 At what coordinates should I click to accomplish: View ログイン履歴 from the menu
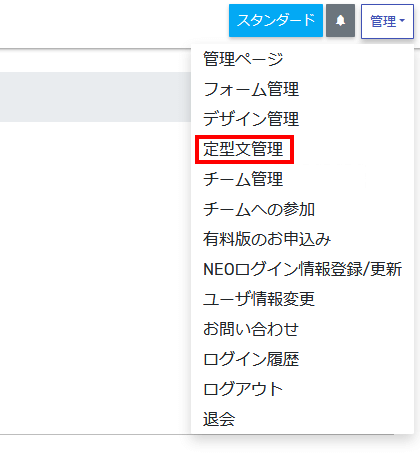pyautogui.click(x=251, y=359)
